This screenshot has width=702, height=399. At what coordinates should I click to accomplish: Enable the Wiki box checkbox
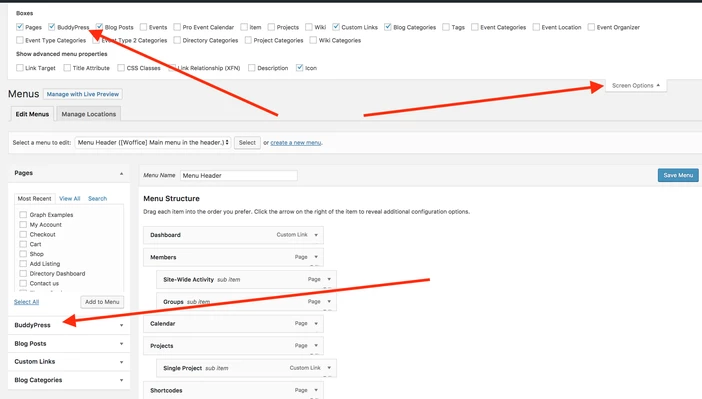(x=309, y=27)
